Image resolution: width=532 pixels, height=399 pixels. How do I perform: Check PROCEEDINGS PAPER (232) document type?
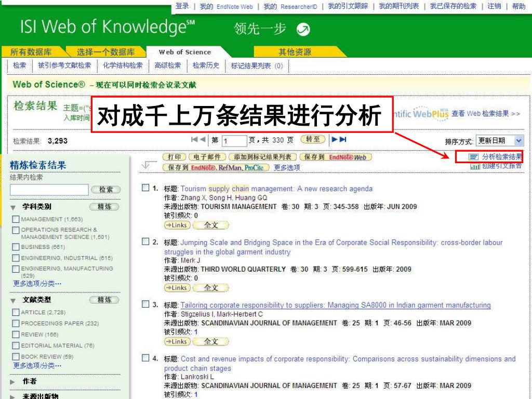pyautogui.click(x=16, y=323)
